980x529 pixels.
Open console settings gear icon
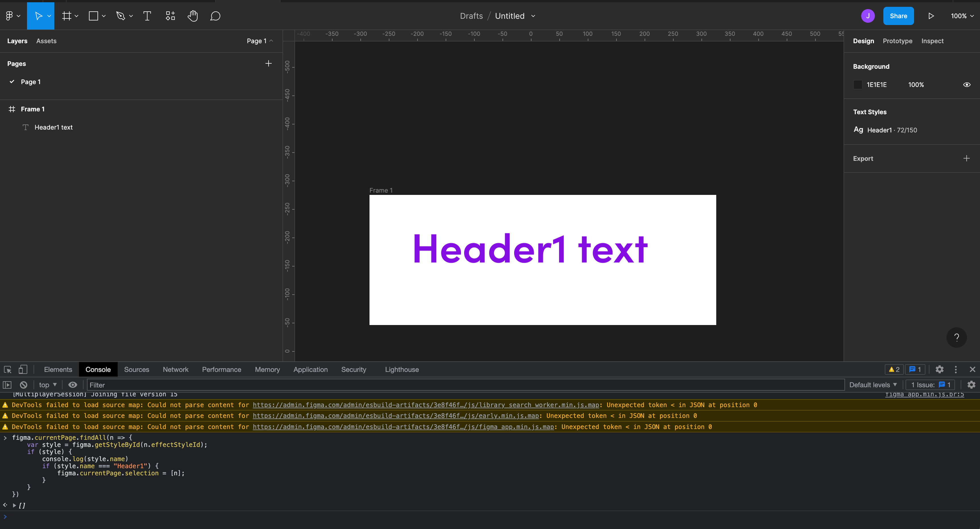tap(971, 385)
